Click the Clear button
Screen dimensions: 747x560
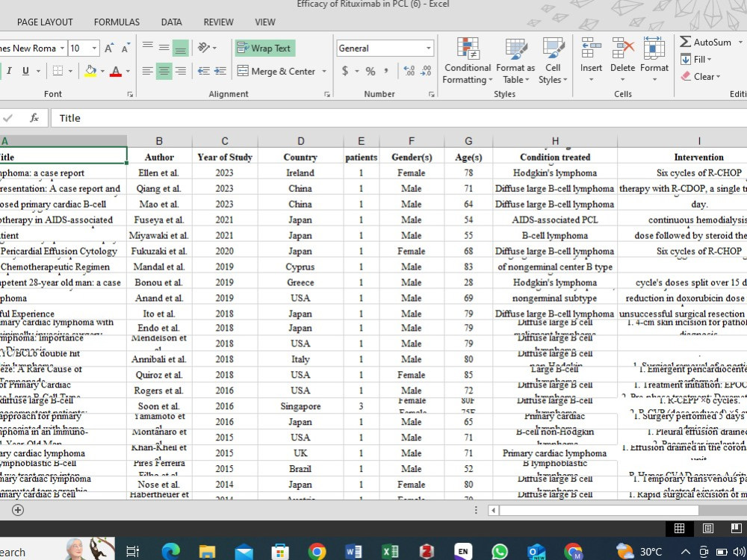701,77
